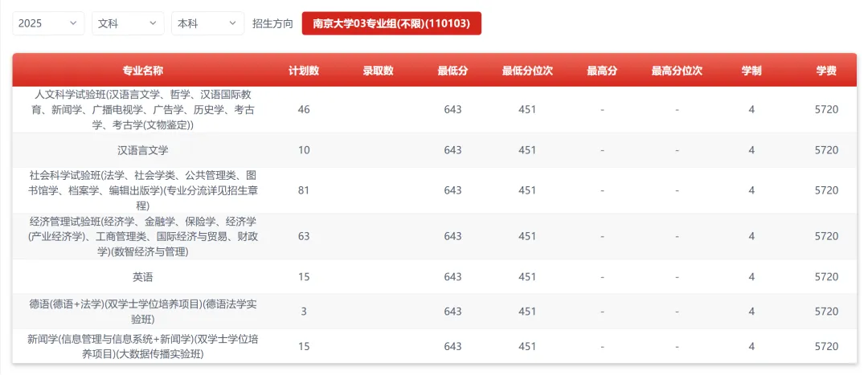Click the 学制 column header
868x375 pixels.
pos(751,71)
